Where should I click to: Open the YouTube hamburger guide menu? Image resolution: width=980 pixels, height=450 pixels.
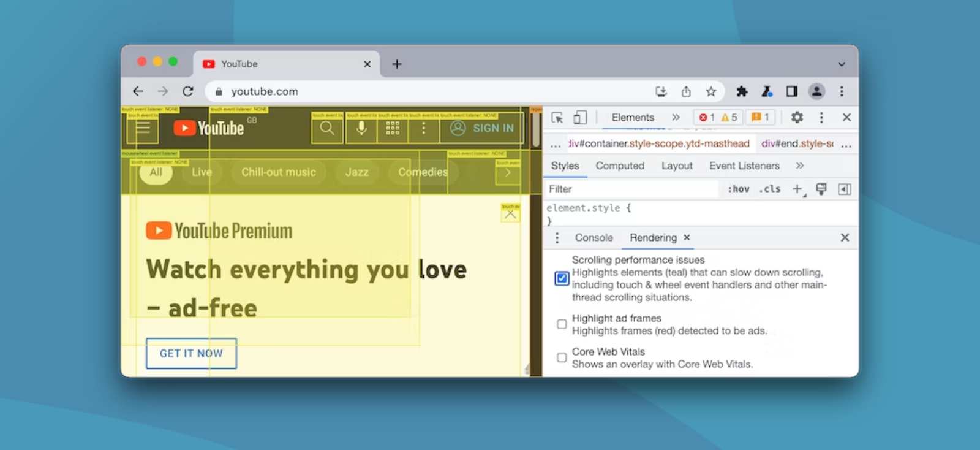pos(143,128)
